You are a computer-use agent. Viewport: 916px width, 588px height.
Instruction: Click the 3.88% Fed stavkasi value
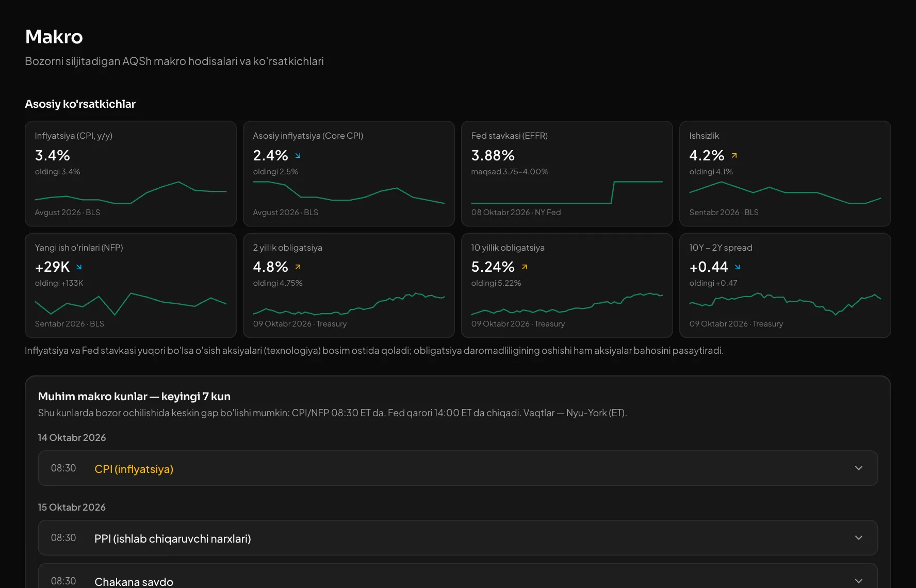click(493, 155)
